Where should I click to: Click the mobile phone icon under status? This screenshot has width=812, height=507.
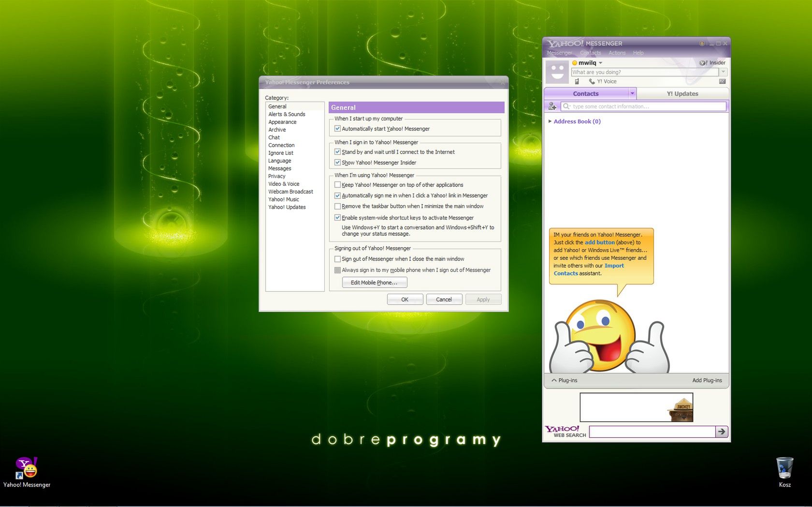(x=577, y=81)
